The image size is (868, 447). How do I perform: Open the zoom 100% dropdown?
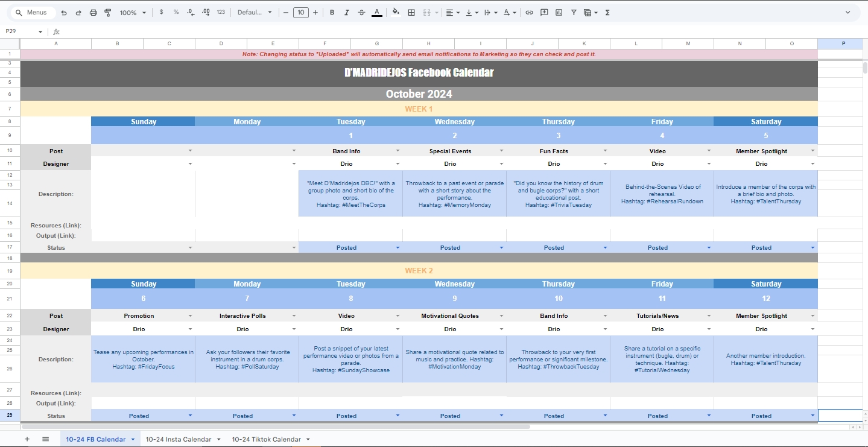[x=133, y=13]
